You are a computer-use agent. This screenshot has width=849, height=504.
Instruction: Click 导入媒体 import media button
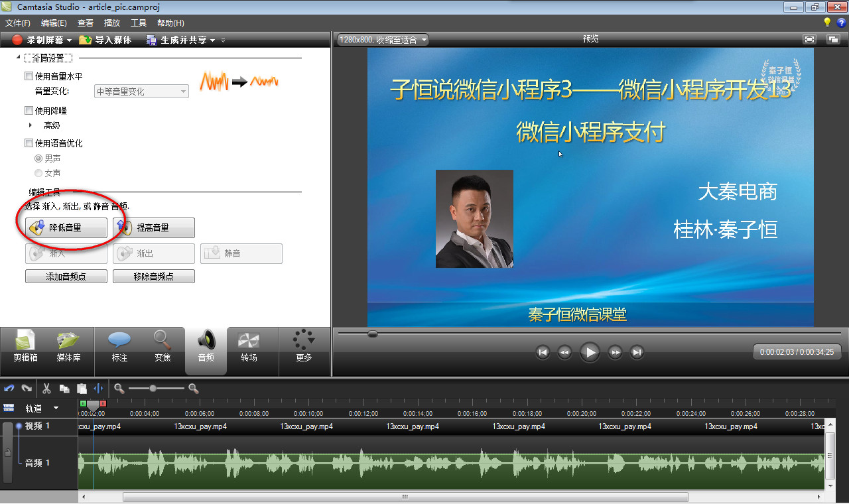105,40
